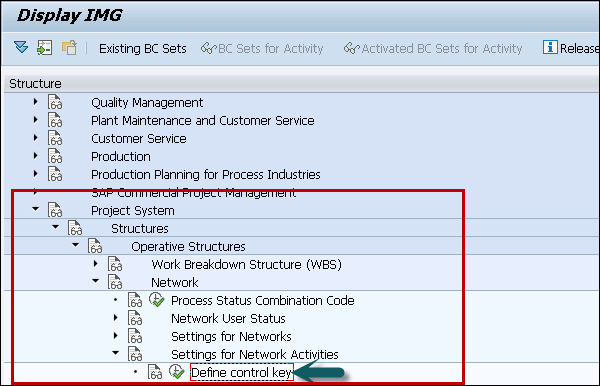Click Activated BC Sets for Activity
600x386 pixels.
coord(433,49)
